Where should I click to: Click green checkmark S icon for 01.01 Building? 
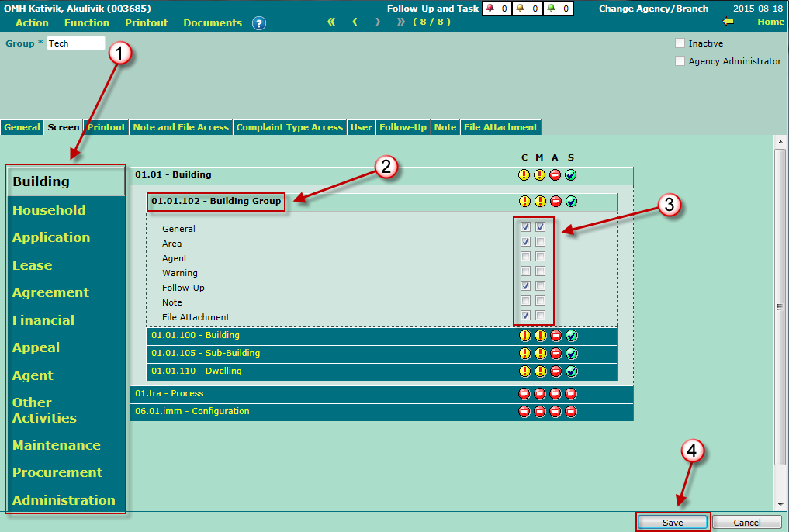coord(571,175)
